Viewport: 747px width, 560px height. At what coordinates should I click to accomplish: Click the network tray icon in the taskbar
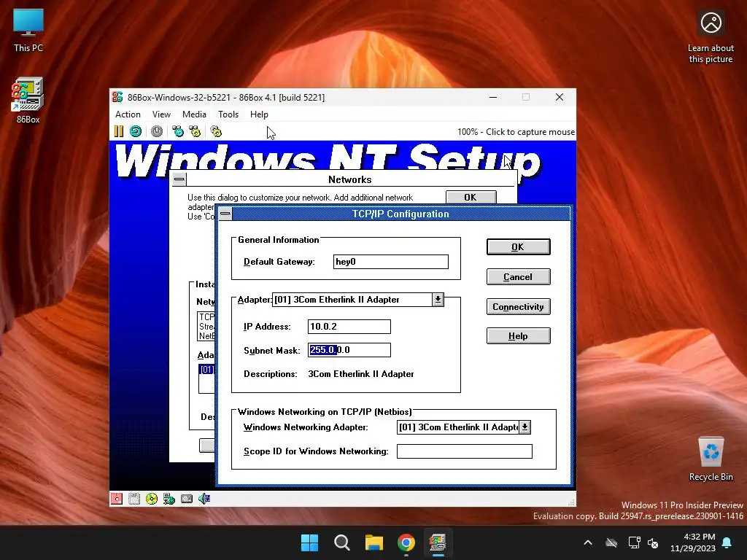(634, 542)
